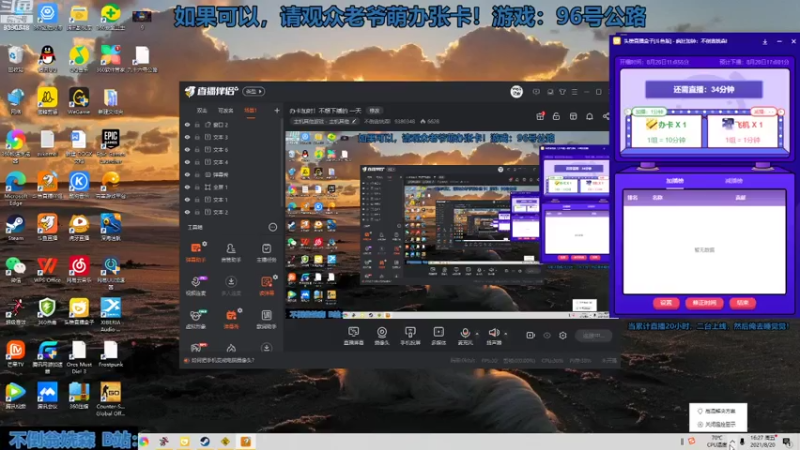Click the 还需直播 34分钟 banner

tap(704, 89)
